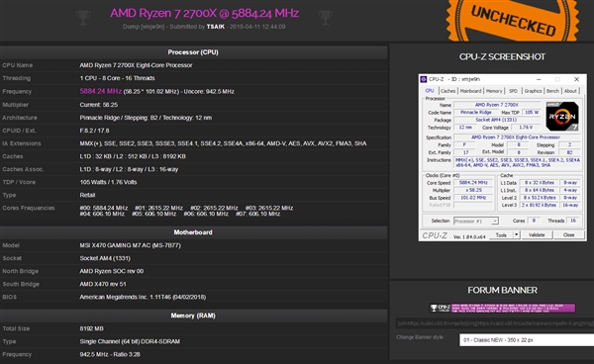The image size is (594, 364).
Task: Click the forum banner URL code field
Action: click(x=495, y=323)
